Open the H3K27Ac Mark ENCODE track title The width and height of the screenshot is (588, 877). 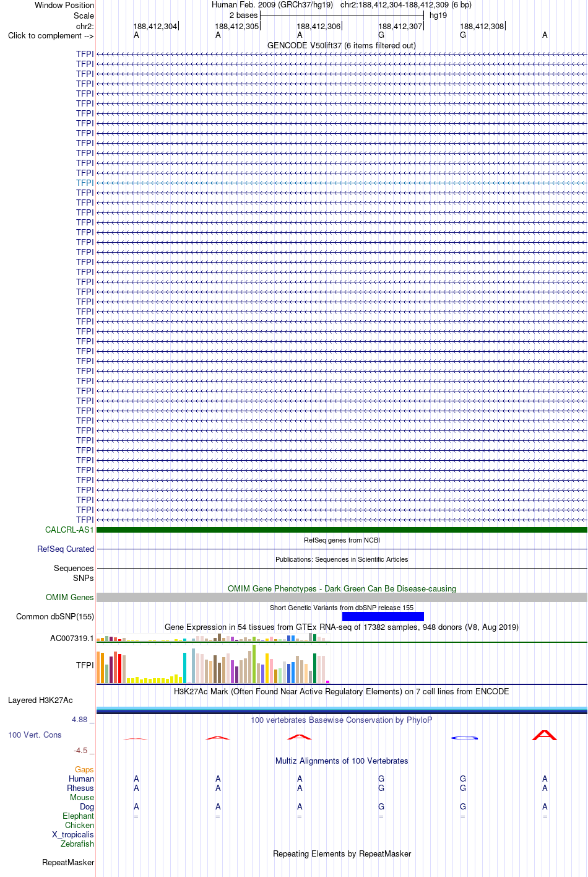[342, 691]
